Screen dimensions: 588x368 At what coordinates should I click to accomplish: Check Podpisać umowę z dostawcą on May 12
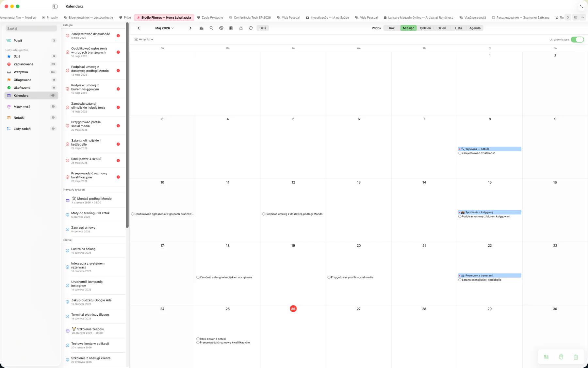click(264, 214)
